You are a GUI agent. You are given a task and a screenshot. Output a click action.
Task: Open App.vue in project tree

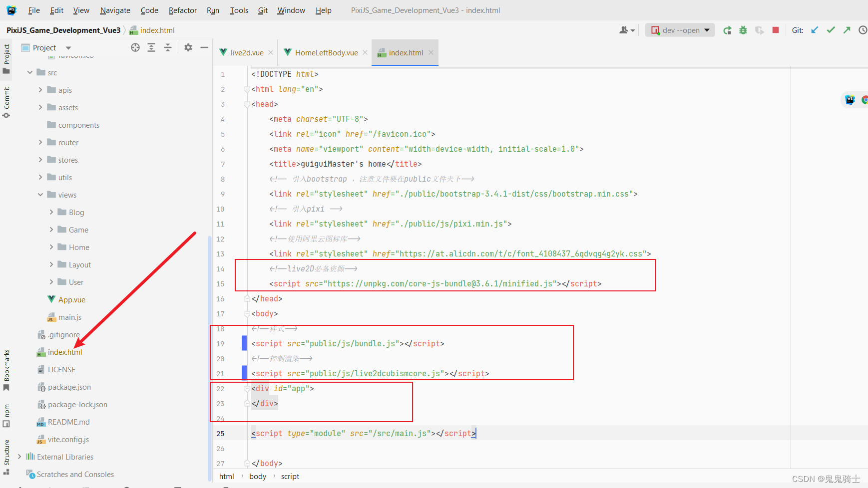pyautogui.click(x=66, y=299)
